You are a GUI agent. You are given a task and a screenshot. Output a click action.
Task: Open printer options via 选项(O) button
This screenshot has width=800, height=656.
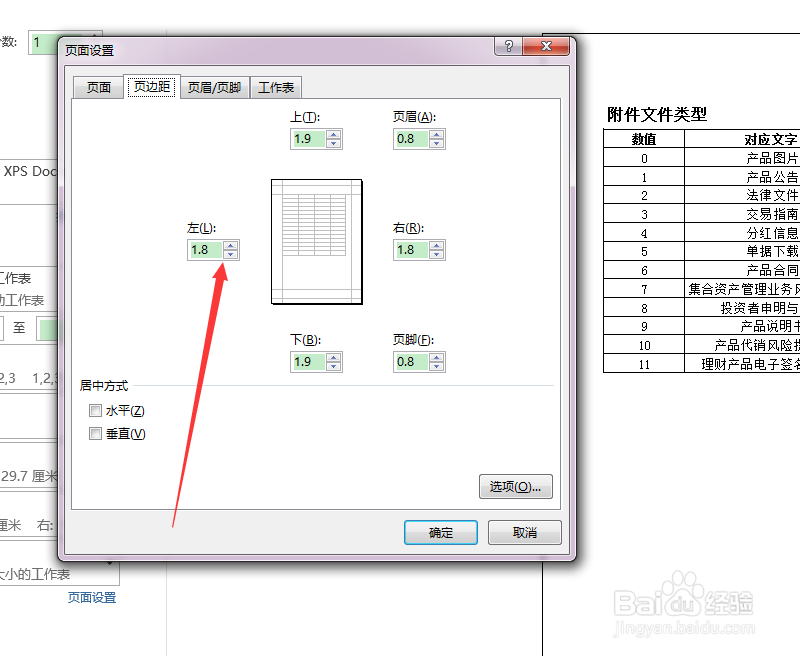pyautogui.click(x=516, y=486)
